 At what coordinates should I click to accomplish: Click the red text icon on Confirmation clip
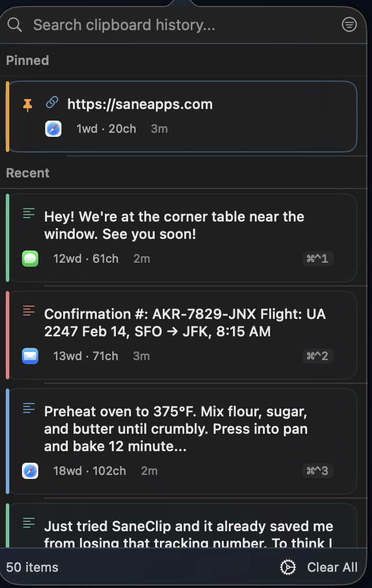point(29,310)
